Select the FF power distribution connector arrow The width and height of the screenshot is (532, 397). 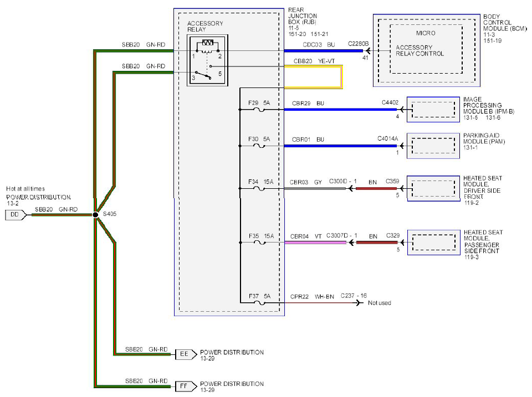[x=186, y=386]
